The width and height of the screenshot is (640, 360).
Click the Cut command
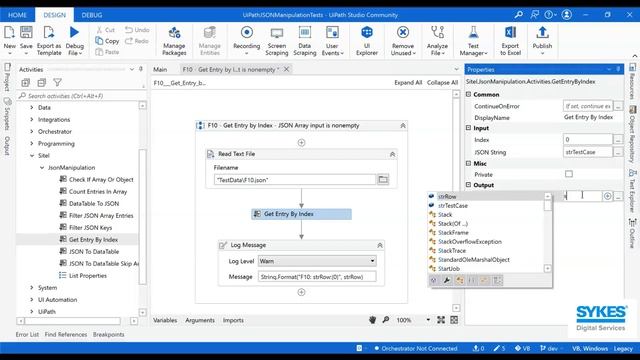click(106, 30)
